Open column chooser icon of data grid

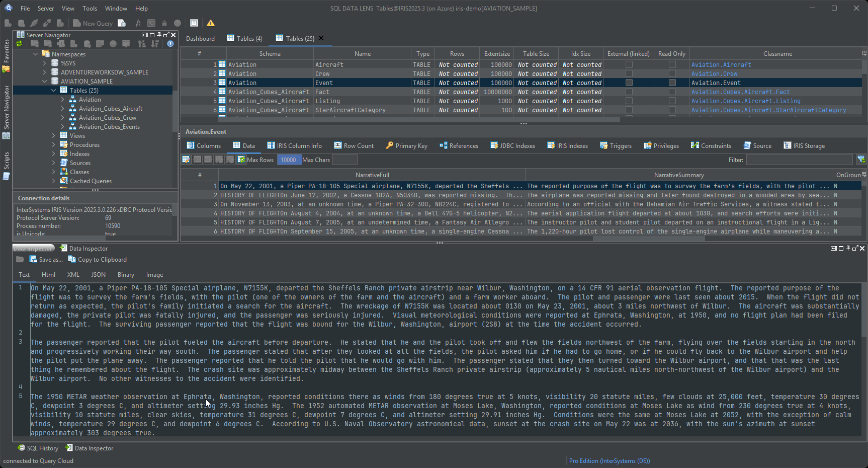tap(864, 175)
